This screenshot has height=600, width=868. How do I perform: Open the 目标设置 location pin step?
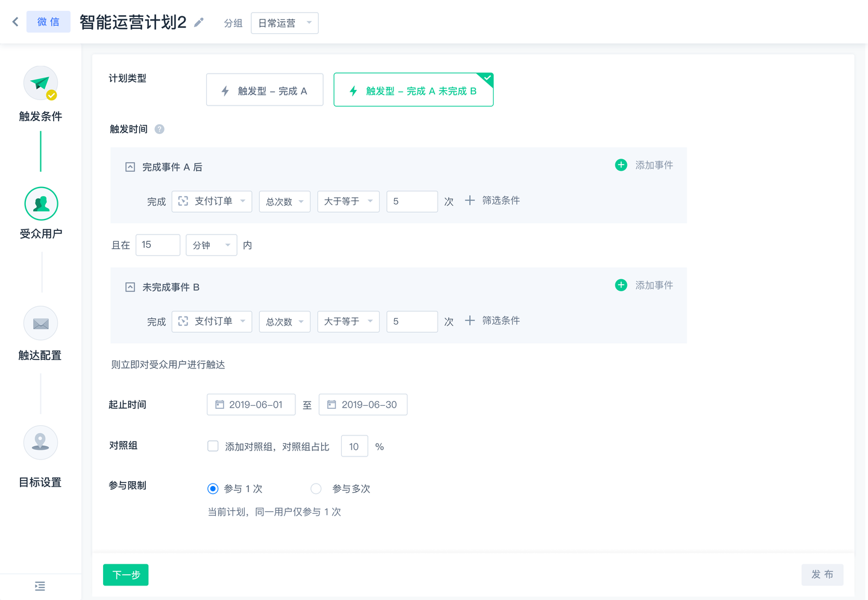tap(40, 442)
